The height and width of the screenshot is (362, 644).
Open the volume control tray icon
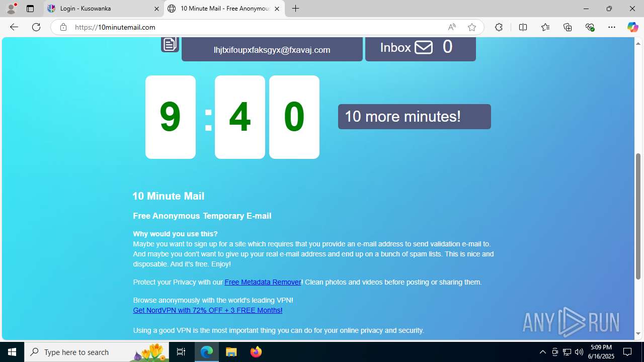(x=579, y=352)
